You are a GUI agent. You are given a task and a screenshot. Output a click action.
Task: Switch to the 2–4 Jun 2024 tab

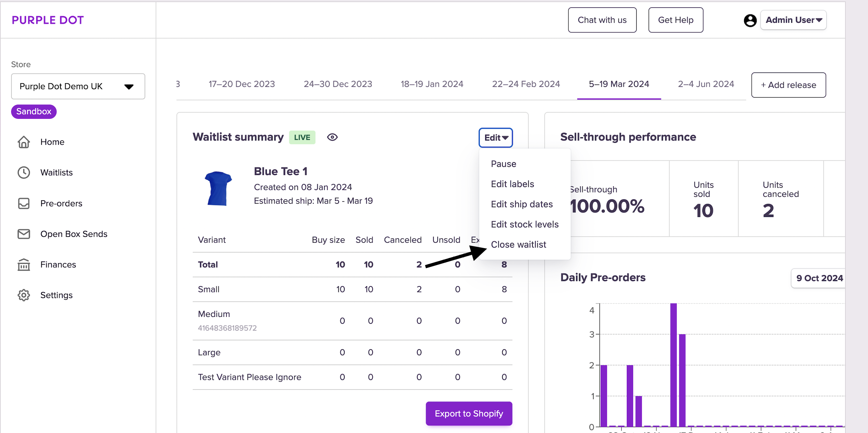(706, 84)
